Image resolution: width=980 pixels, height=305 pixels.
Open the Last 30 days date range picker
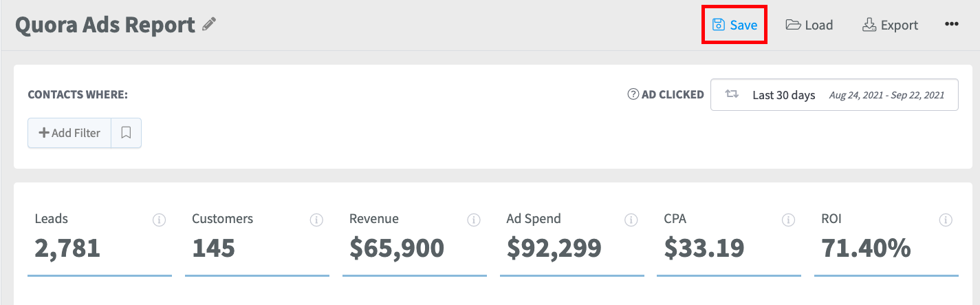[x=834, y=95]
